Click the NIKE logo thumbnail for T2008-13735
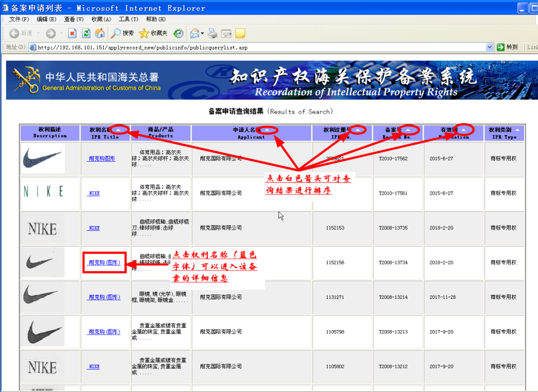The height and width of the screenshot is (392, 538). pos(42,228)
